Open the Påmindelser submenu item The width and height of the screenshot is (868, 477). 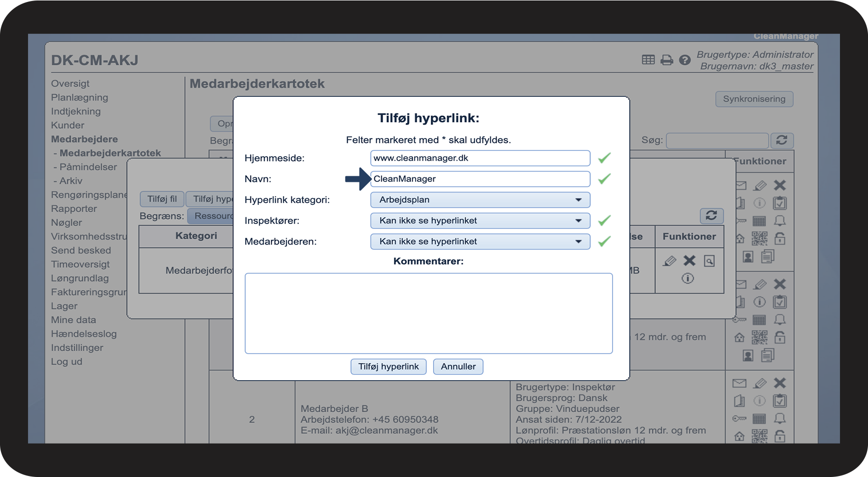[88, 167]
